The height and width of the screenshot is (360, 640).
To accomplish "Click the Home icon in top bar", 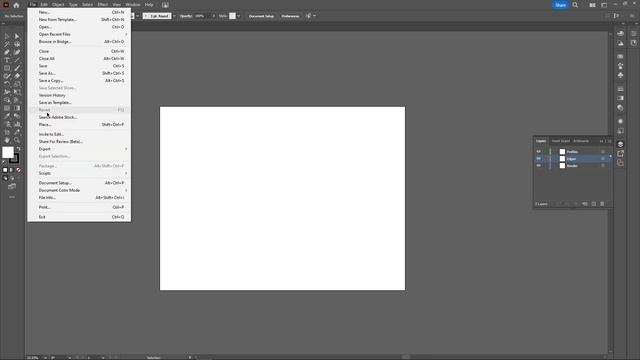I will pos(16,5).
